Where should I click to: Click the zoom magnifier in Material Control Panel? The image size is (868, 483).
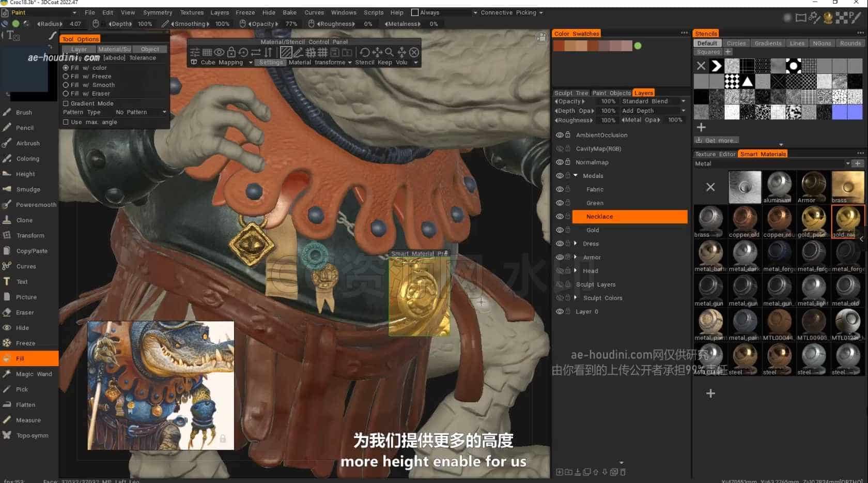(389, 52)
